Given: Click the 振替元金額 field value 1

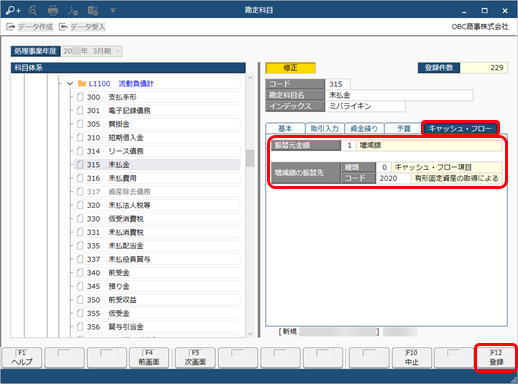Looking at the screenshot, I should 349,145.
